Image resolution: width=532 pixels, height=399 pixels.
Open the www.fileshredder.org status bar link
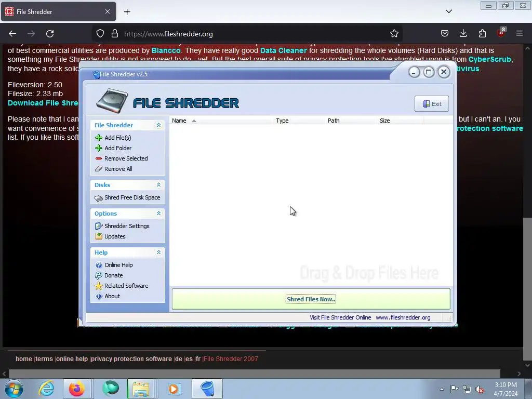click(x=403, y=317)
